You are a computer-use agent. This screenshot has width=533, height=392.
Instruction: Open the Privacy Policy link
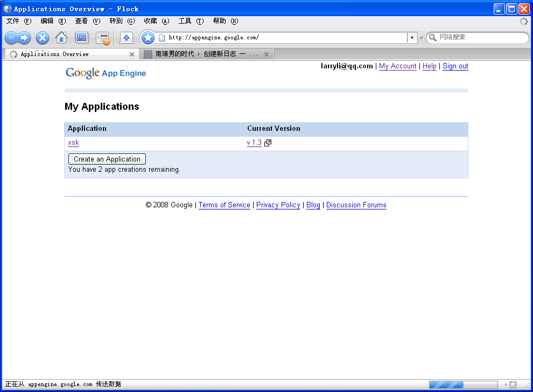pos(278,205)
